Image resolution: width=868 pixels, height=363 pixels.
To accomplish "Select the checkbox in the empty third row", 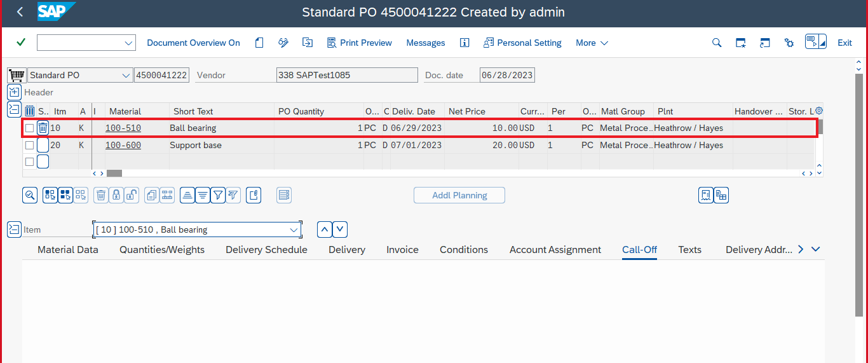I will [29, 162].
